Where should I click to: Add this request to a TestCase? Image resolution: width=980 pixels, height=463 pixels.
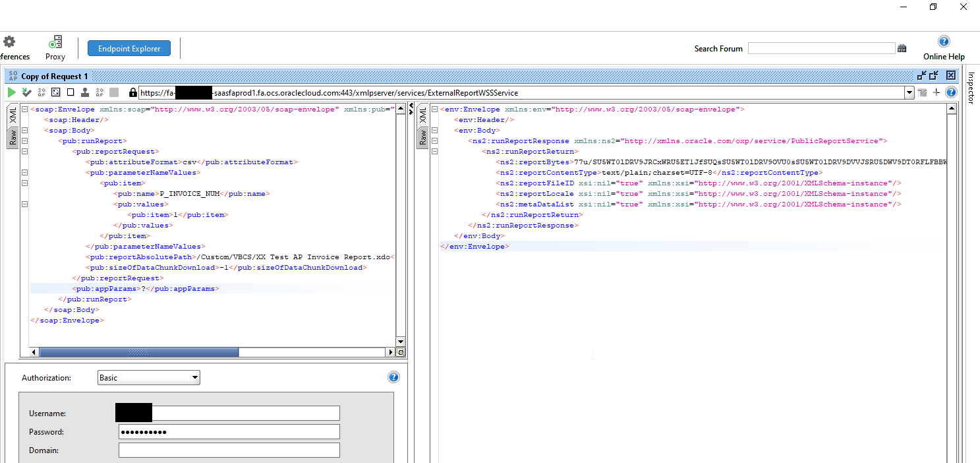tap(26, 92)
